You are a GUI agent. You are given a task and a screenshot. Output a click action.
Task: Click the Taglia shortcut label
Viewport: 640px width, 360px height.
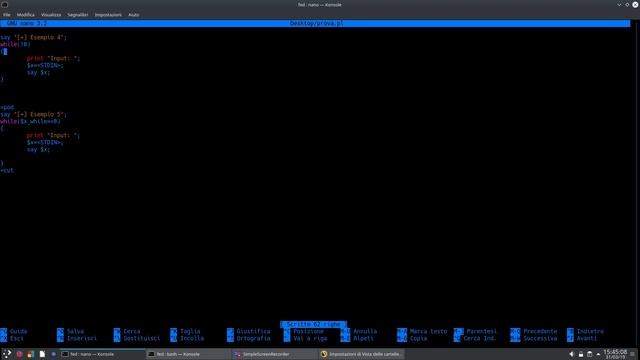point(190,331)
